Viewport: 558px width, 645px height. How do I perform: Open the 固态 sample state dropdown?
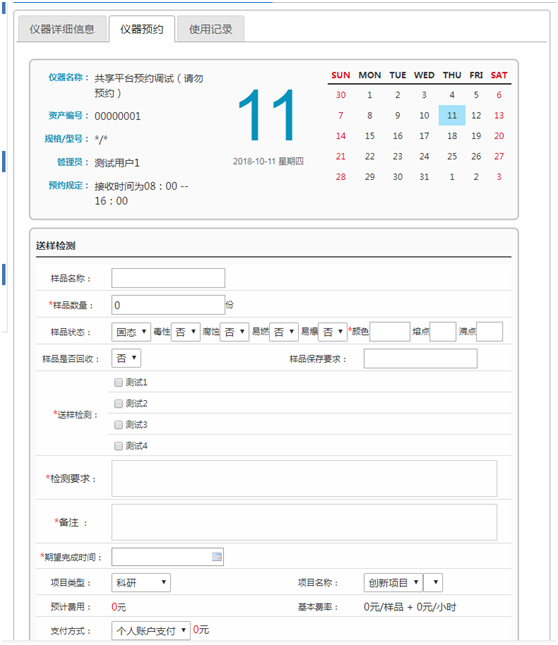pyautogui.click(x=131, y=332)
